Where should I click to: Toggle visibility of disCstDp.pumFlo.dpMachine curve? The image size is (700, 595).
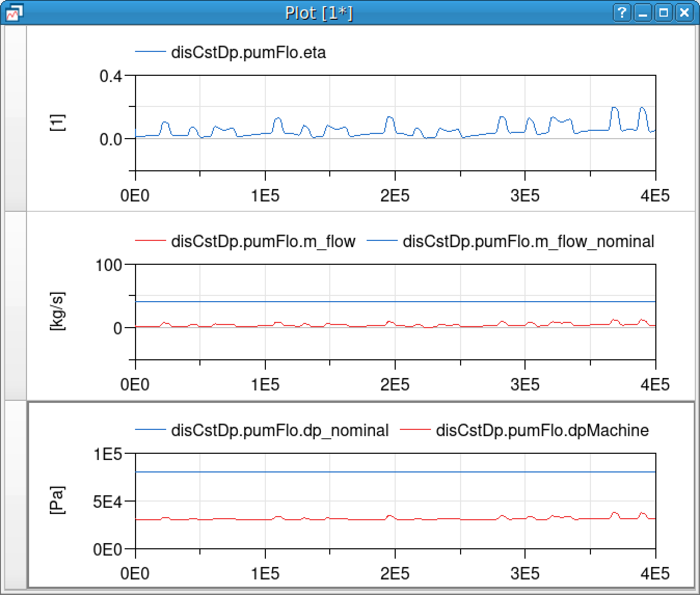click(x=543, y=430)
